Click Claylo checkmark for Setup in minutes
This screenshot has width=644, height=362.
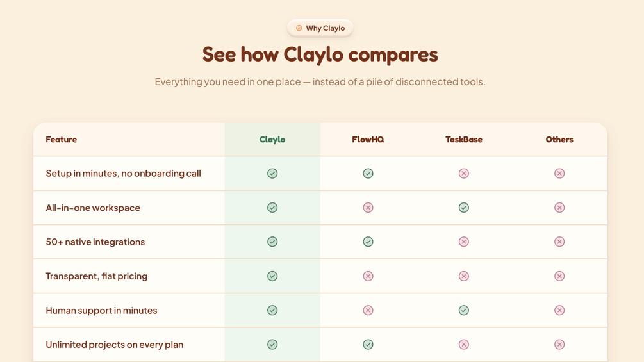point(272,173)
